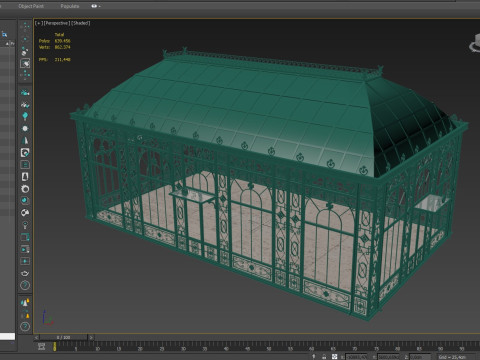Screen dimensions: 480x360
Task: Click the upper teal question mark circle icon
Action: [x=25, y=285]
